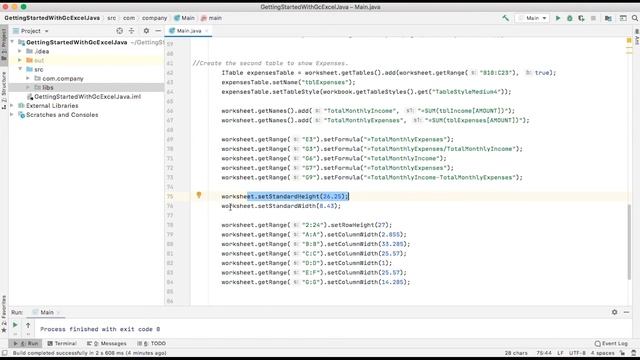
Task: Click 4 spaces indent setting
Action: click(602, 353)
